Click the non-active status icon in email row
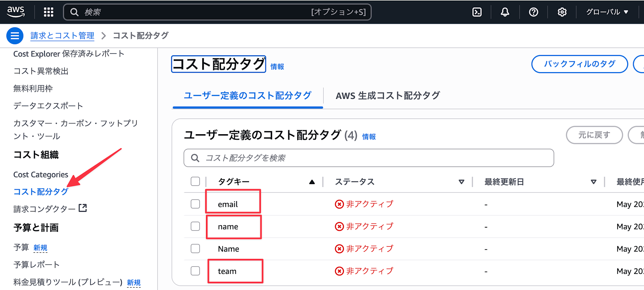Viewport: 644px width, 290px height. coord(339,204)
